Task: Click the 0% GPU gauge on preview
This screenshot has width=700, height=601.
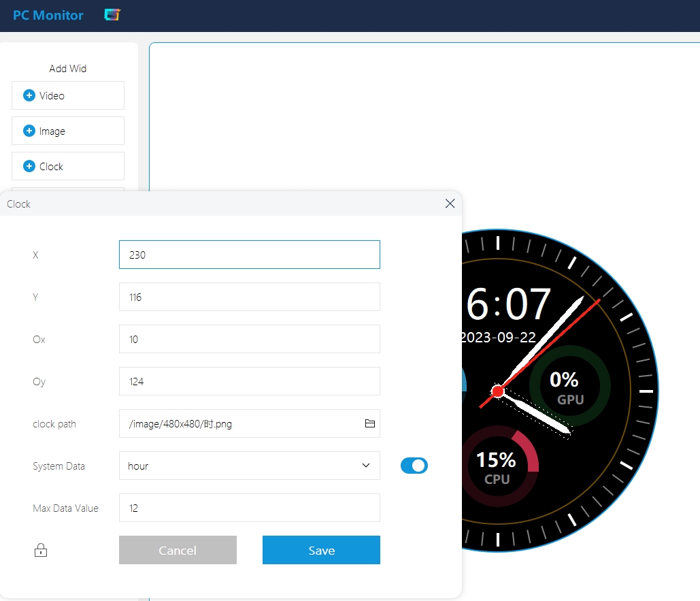Action: pos(569,386)
